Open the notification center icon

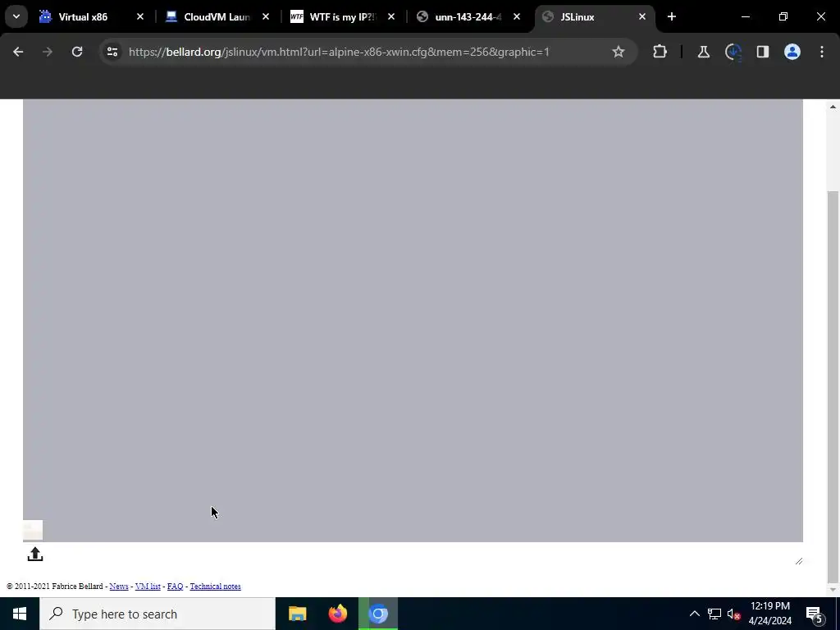coord(814,614)
